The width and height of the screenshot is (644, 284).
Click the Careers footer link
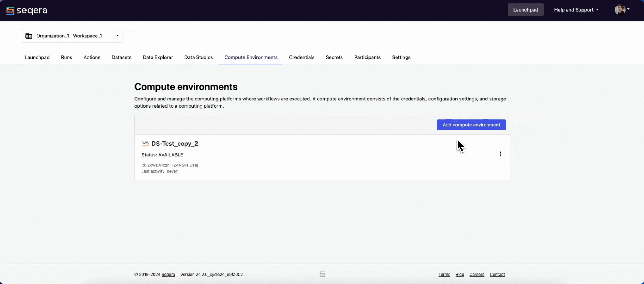(x=477, y=274)
